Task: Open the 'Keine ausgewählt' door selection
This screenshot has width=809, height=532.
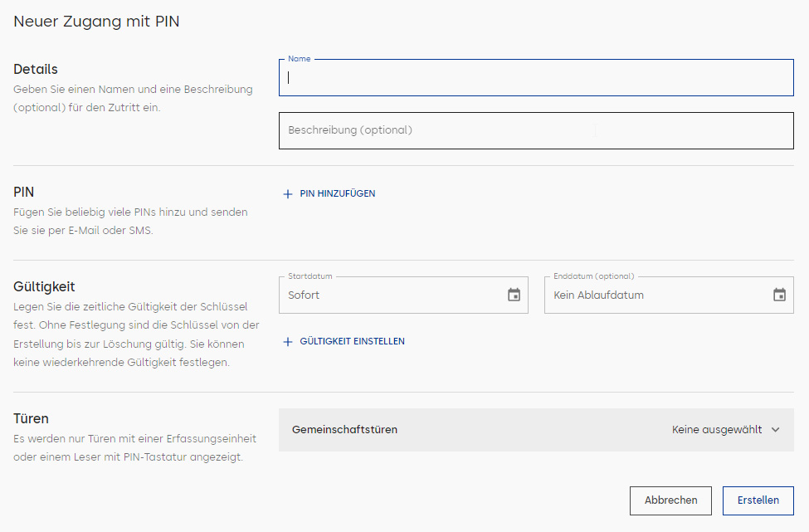Action: (x=717, y=430)
